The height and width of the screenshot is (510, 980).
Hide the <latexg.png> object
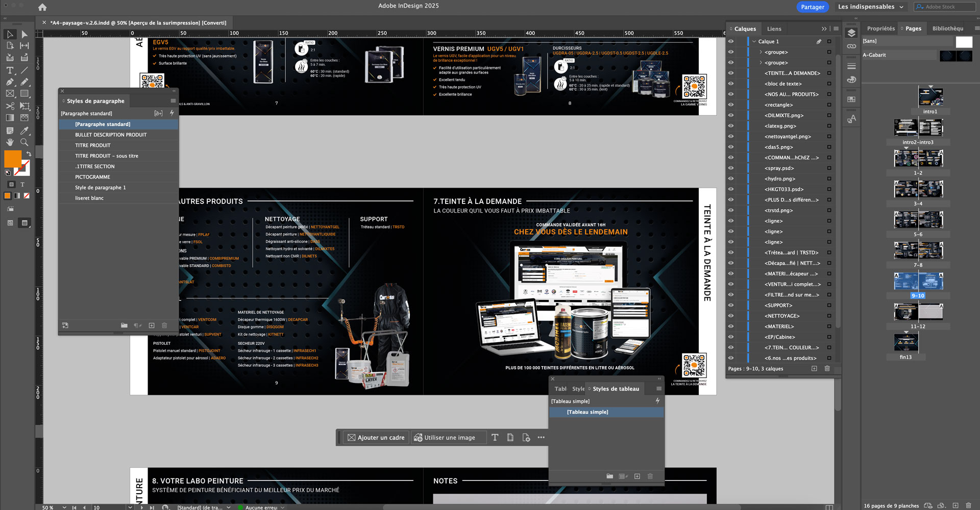coord(731,126)
